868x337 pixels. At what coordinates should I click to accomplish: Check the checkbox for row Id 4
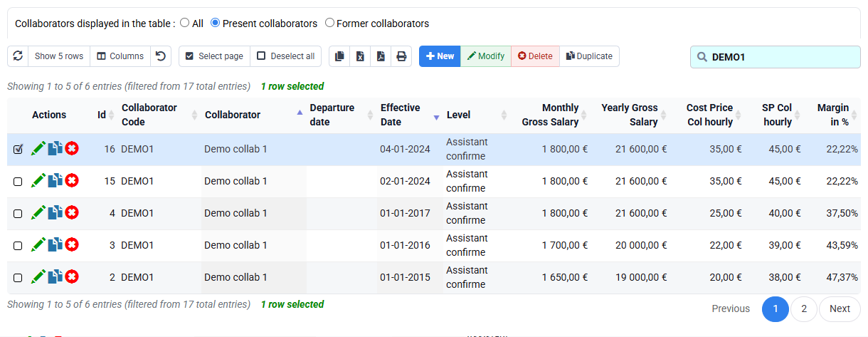pyautogui.click(x=18, y=214)
